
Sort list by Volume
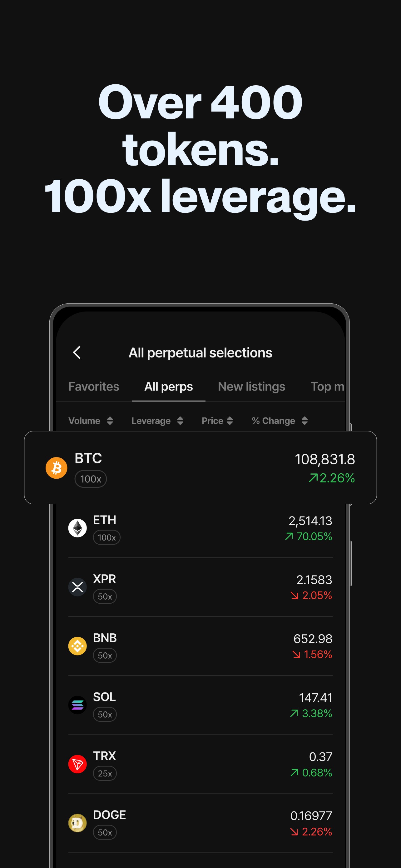coord(91,421)
